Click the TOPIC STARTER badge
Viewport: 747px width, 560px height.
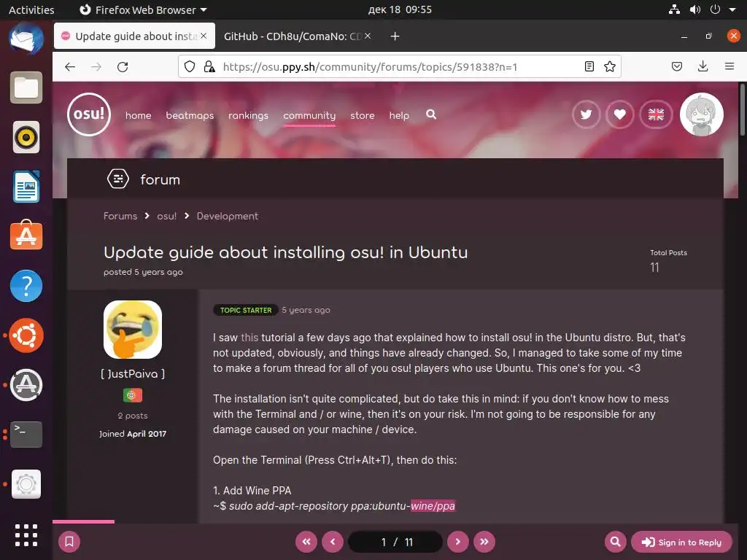click(x=246, y=310)
